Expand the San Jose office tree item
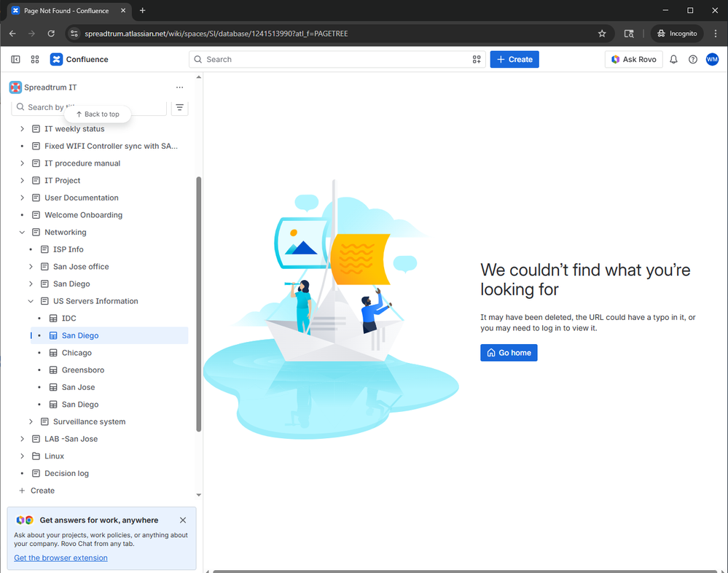 [31, 267]
